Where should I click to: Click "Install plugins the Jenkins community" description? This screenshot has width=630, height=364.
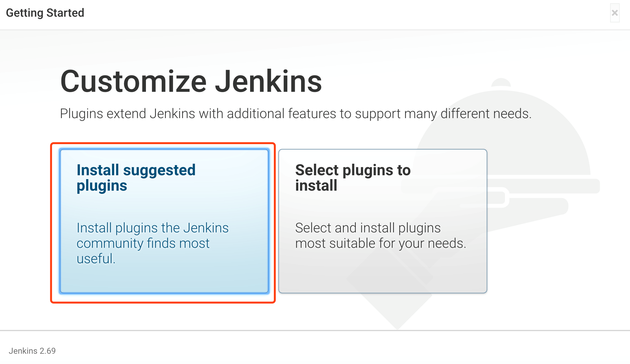pos(153,235)
